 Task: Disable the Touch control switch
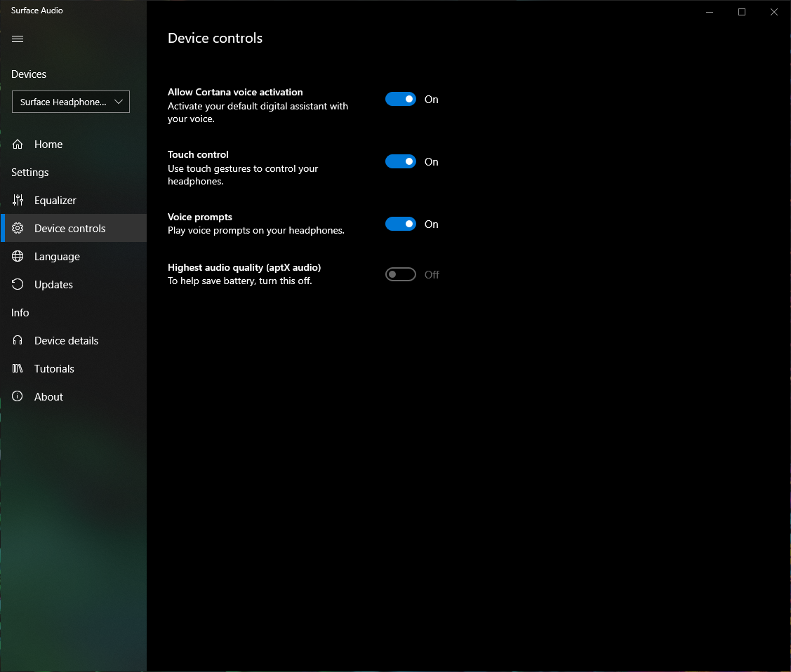401,162
